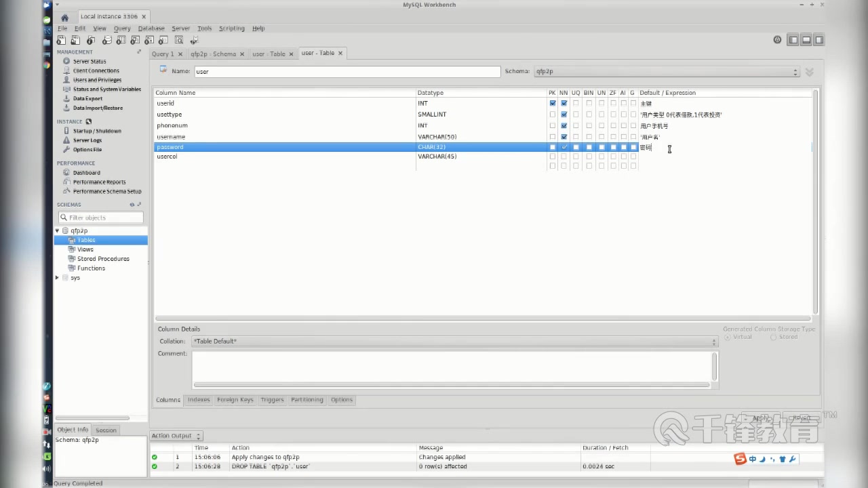
Task: Toggle the bottom output panel icon
Action: pyautogui.click(x=806, y=40)
